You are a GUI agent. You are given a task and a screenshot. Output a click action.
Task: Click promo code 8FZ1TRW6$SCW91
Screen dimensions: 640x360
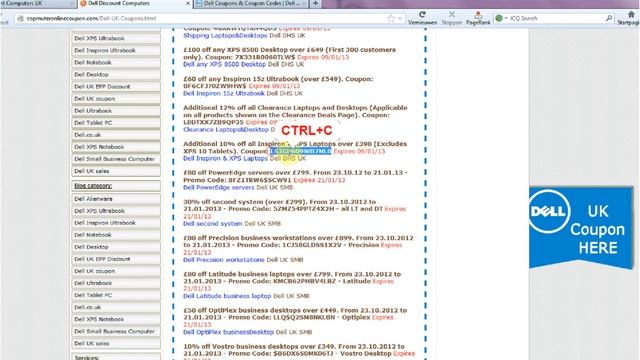[x=260, y=180]
